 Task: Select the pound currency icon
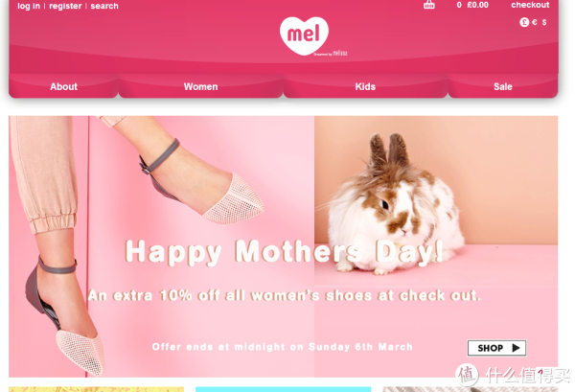coord(524,22)
